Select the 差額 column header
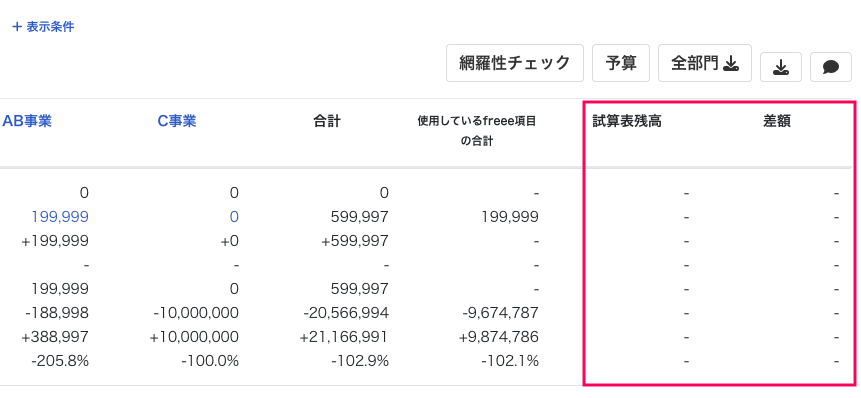 776,121
